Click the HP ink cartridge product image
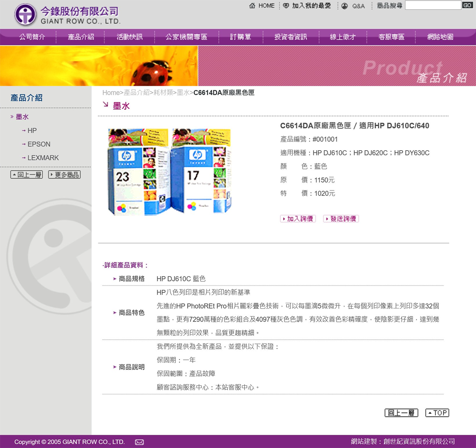476x448 pixels. (x=170, y=172)
